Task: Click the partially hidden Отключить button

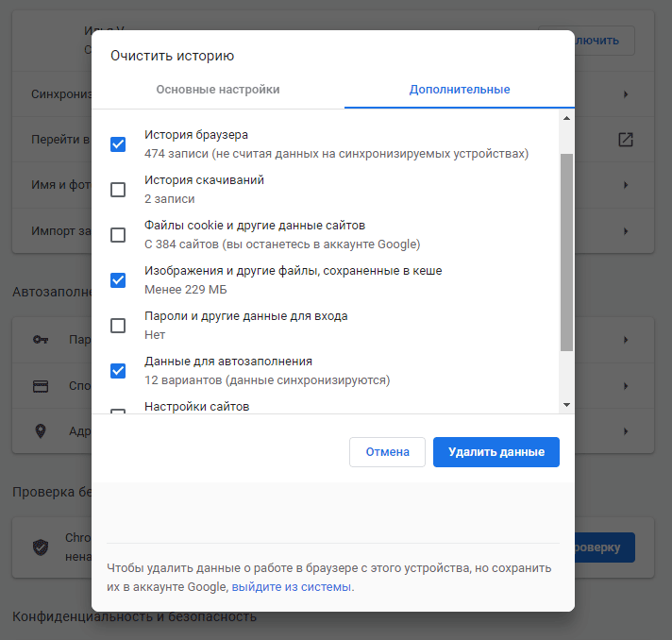Action: pos(605,41)
